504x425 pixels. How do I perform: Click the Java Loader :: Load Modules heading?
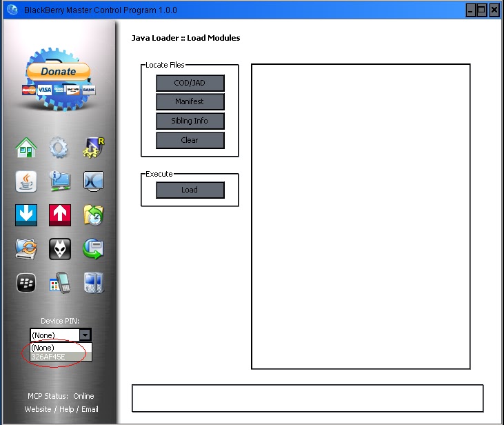tap(185, 38)
